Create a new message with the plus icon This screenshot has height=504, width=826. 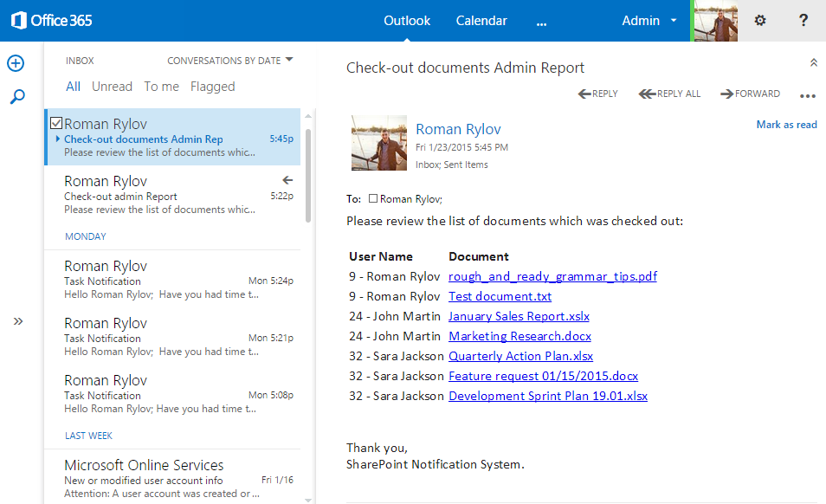tap(16, 62)
